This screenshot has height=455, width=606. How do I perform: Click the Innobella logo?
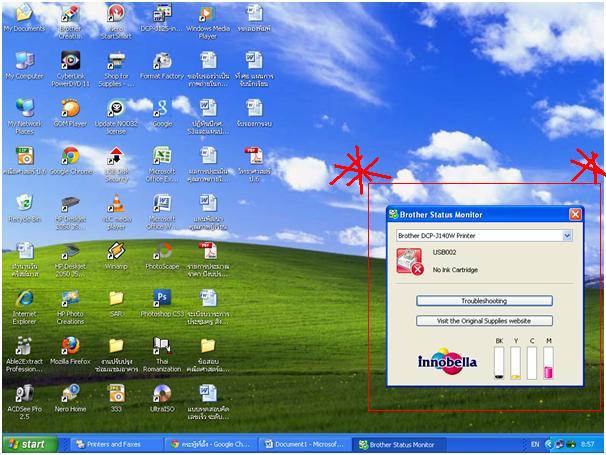click(447, 361)
